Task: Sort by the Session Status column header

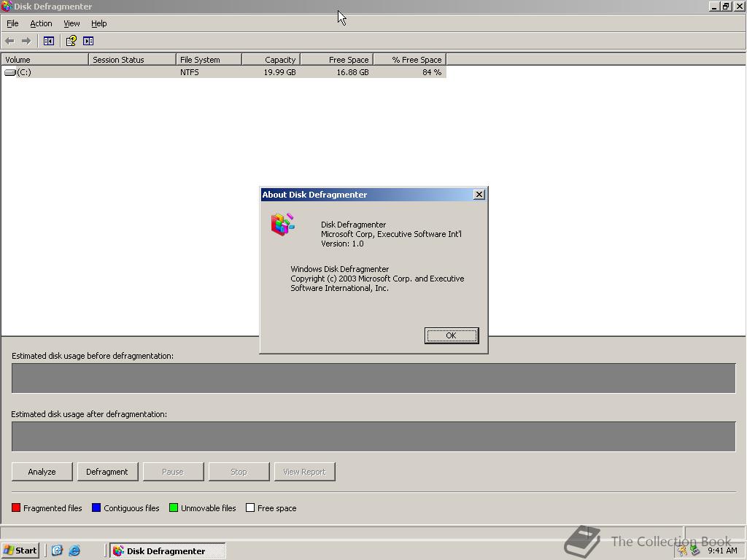Action: [x=132, y=60]
